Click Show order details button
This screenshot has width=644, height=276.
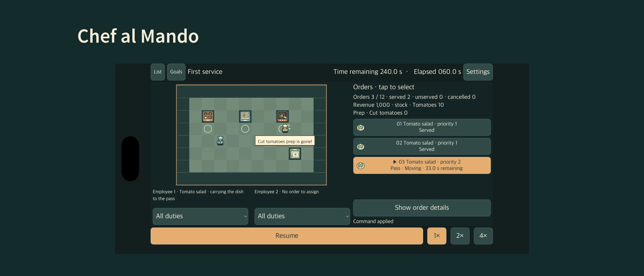[x=422, y=208]
